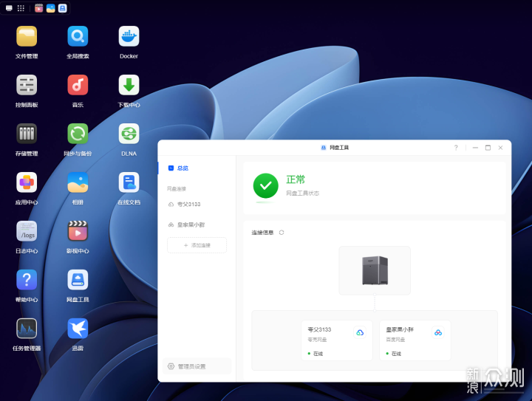Open the app grid launcher in top bar
The width and height of the screenshot is (532, 401).
[21, 8]
